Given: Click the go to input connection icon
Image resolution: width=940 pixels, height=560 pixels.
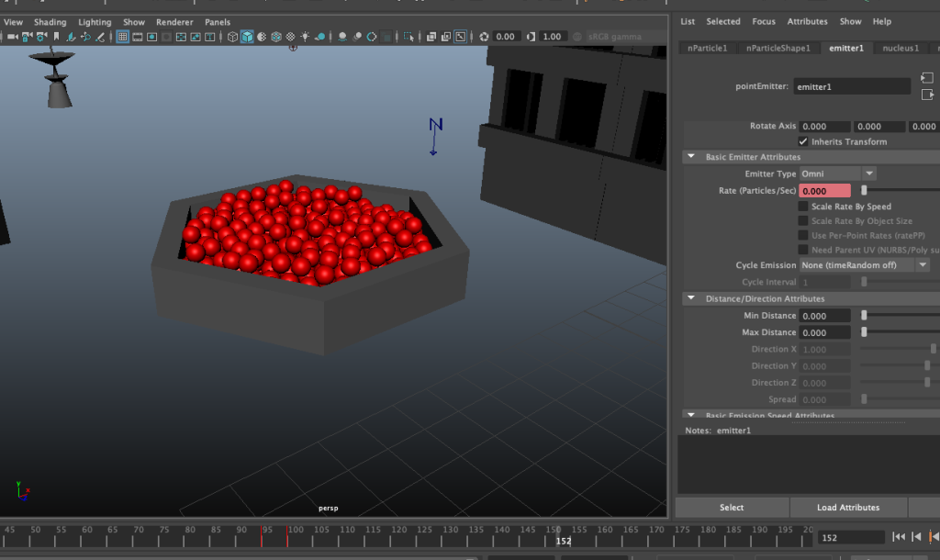Looking at the screenshot, I should [x=926, y=79].
